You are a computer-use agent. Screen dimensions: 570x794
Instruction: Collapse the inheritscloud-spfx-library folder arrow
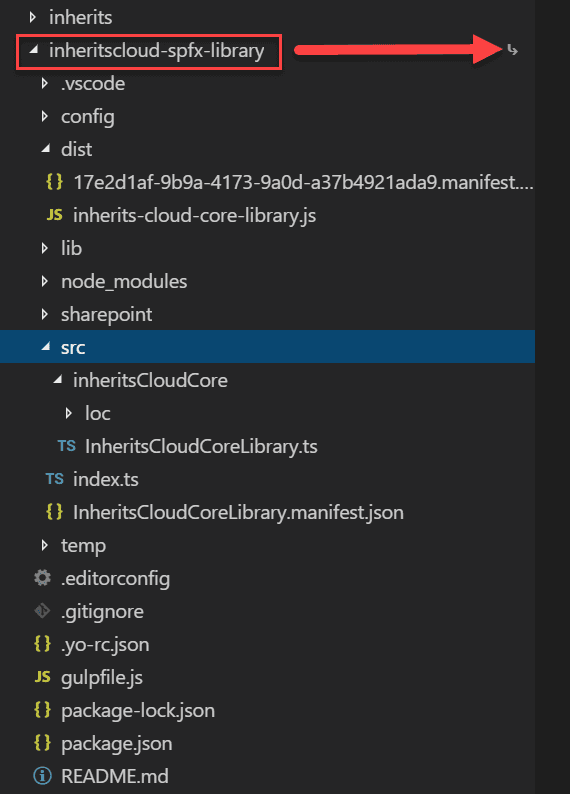[33, 50]
